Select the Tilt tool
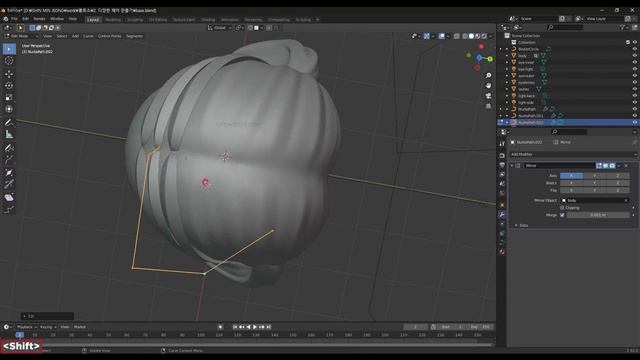Screen dimensions: 640x360 (9, 184)
